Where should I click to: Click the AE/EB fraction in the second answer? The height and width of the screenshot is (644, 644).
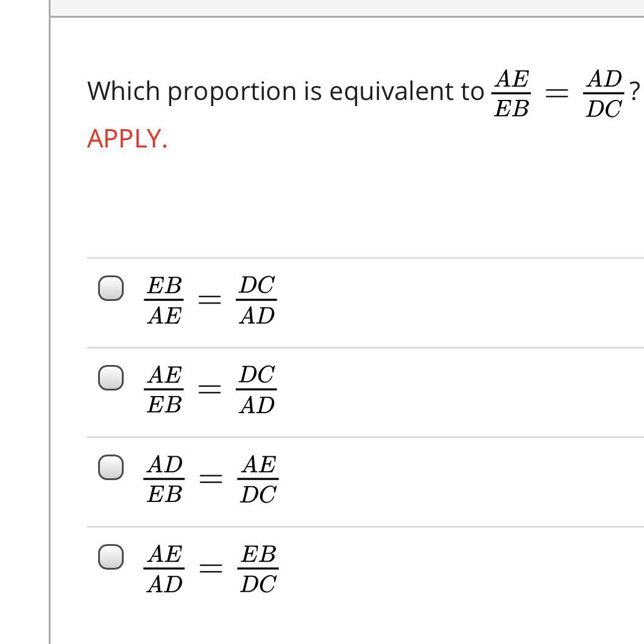click(164, 390)
